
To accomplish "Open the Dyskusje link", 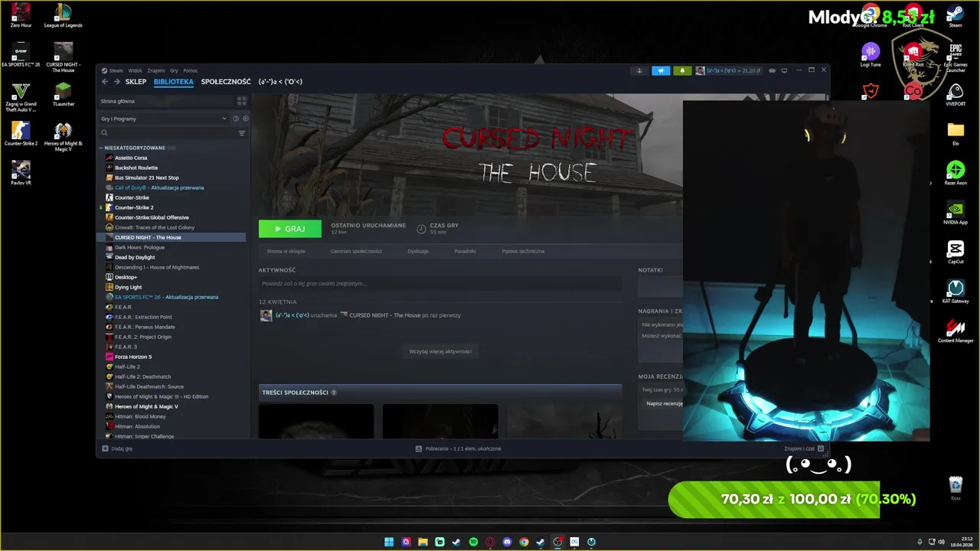I will click(418, 251).
